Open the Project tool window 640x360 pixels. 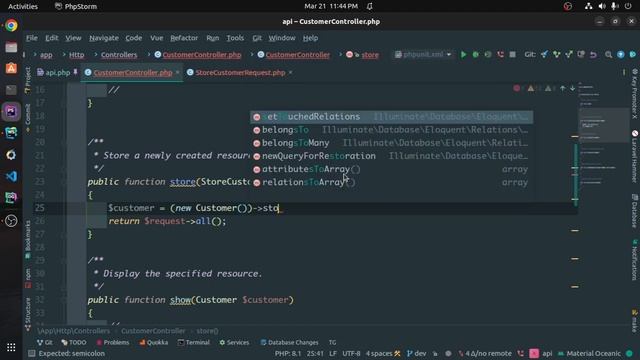click(x=28, y=80)
